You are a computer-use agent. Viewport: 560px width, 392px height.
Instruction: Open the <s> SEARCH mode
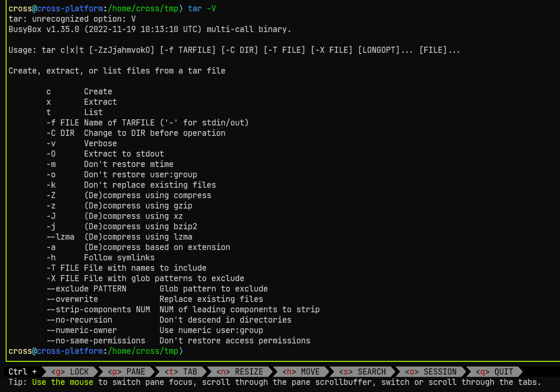coord(362,372)
